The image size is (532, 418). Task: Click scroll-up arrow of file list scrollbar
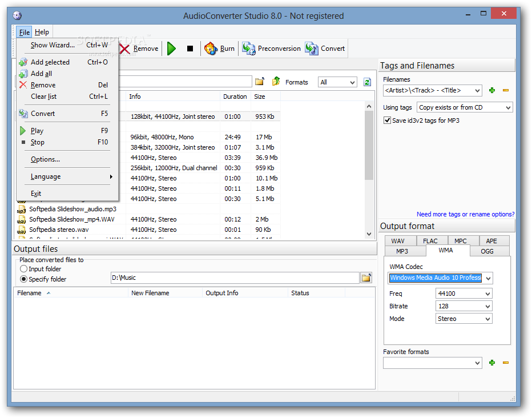click(369, 106)
